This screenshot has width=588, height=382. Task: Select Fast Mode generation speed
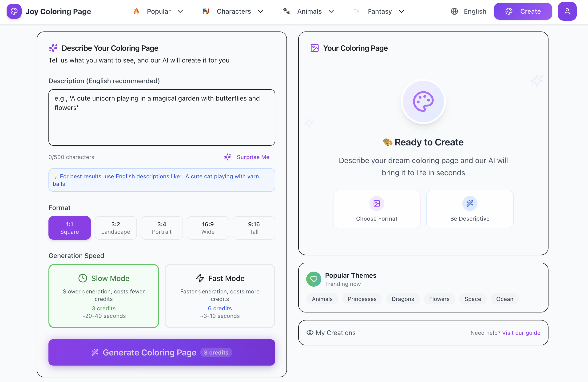click(x=220, y=296)
